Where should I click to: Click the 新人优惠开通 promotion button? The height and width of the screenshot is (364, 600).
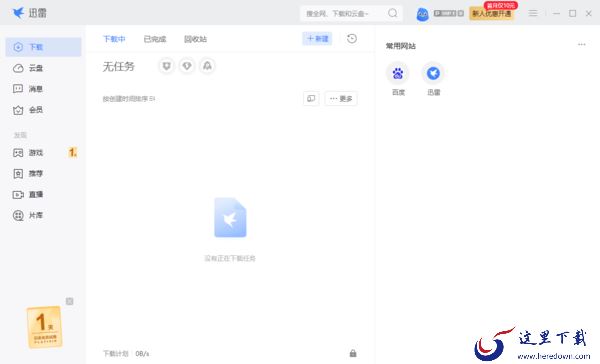tap(492, 13)
